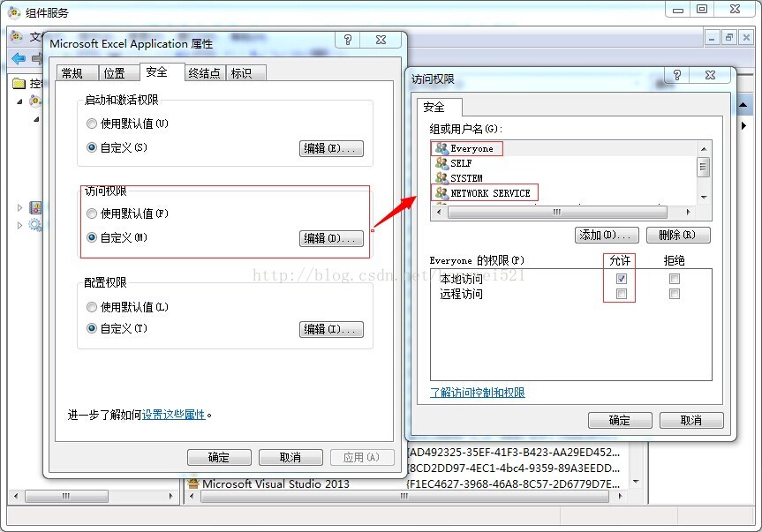This screenshot has width=762, height=532.
Task: Toggle allow checkbox for 远程访问
Action: (621, 294)
